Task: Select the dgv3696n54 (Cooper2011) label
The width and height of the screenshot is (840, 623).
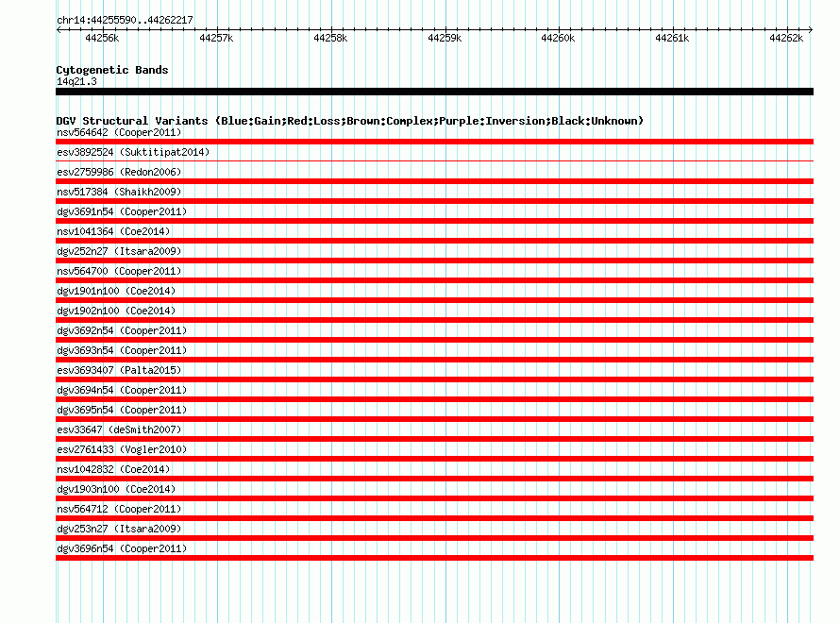Action: [122, 548]
